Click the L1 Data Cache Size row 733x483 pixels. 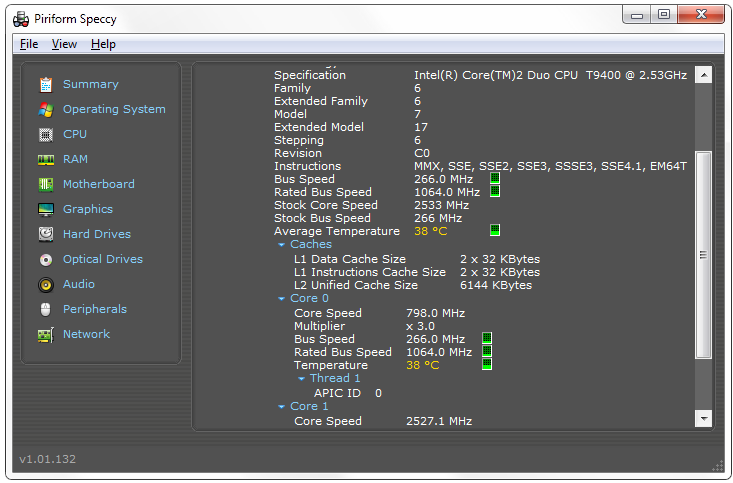(417, 259)
